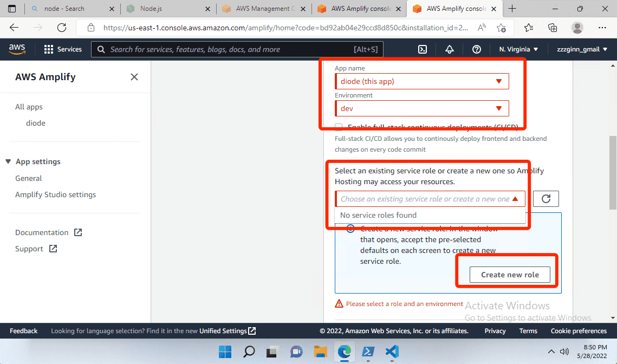The image size is (617, 364).
Task: Open the Environment dropdown showing dev
Action: 421,108
